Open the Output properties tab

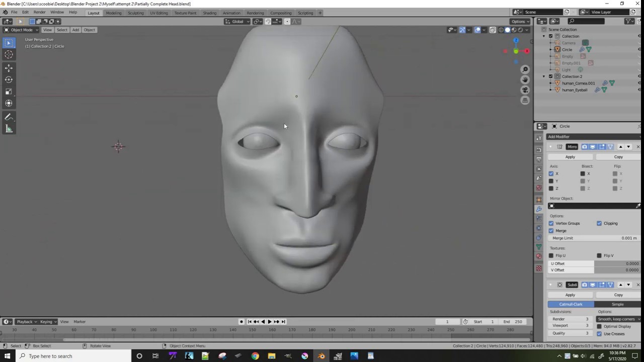click(x=539, y=159)
